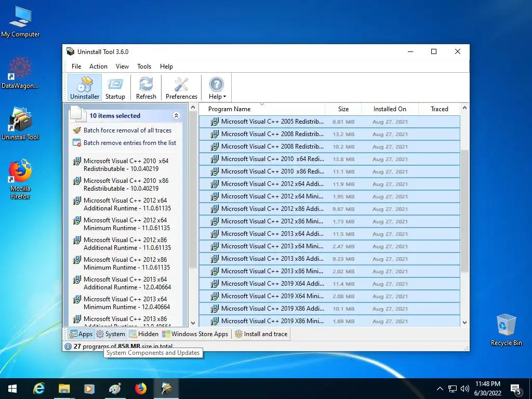Open the Help toolbar dropdown
Viewport: 532px width, 399px height.
click(x=217, y=87)
